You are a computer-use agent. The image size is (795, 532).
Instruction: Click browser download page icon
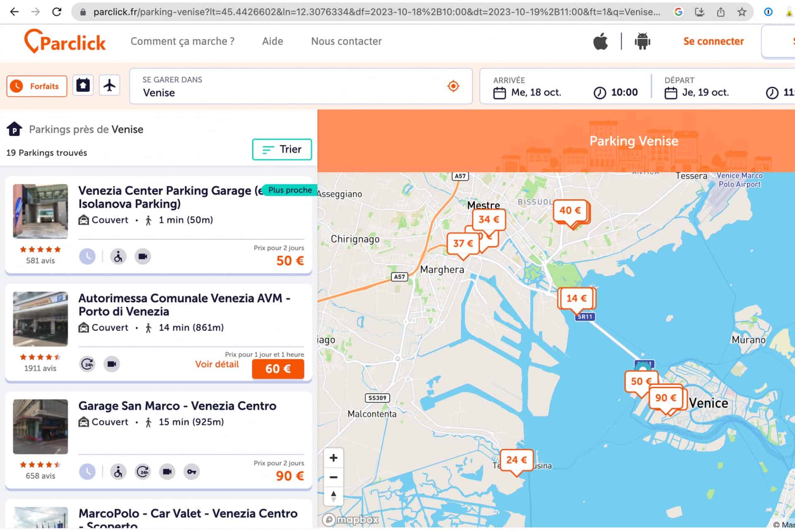click(x=700, y=12)
